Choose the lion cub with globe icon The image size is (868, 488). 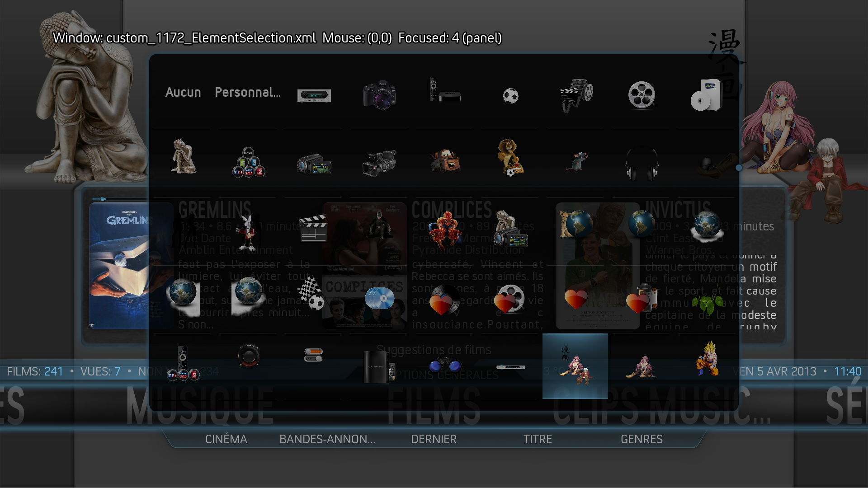tap(576, 224)
